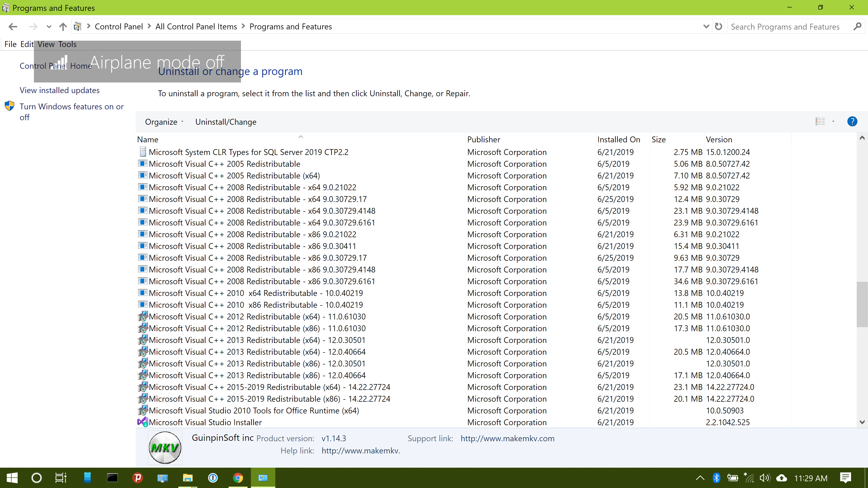868x488 pixels.
Task: Click the search magnifier icon
Action: [x=858, y=26]
